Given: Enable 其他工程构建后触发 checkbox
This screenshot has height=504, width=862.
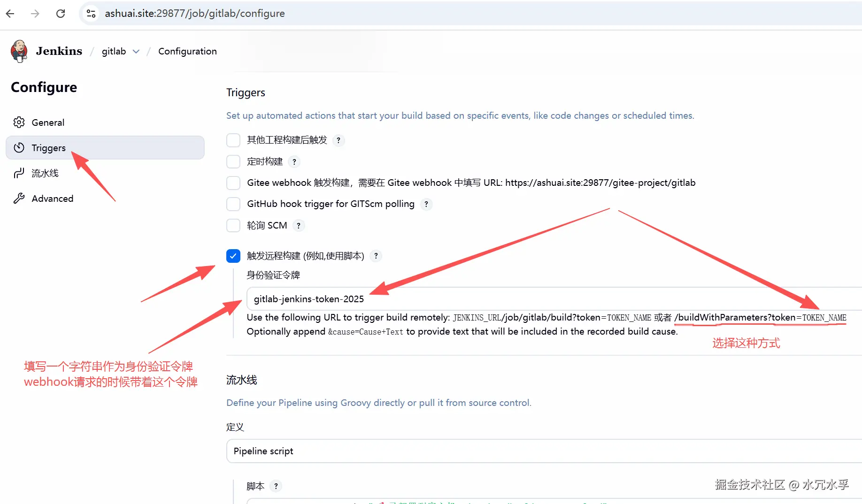Looking at the screenshot, I should 233,140.
